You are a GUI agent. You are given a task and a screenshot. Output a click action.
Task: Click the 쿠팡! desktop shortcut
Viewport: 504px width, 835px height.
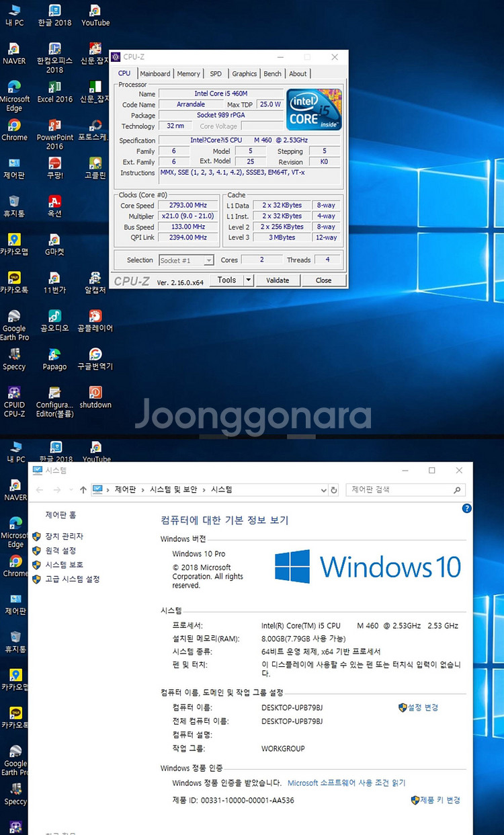pos(54,168)
